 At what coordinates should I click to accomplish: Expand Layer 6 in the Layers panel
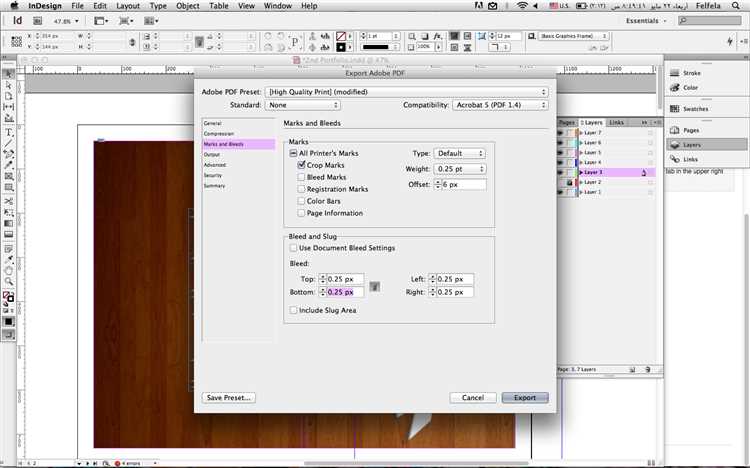tap(581, 143)
